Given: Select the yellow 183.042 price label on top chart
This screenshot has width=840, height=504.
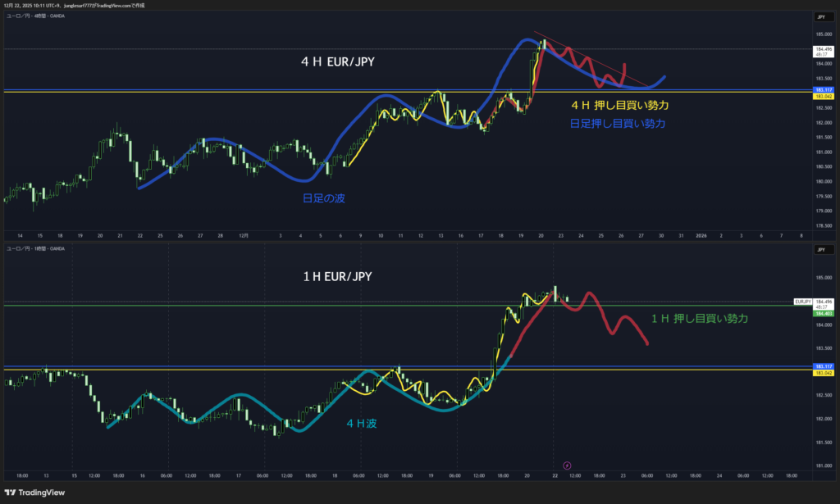Looking at the screenshot, I should click(822, 96).
